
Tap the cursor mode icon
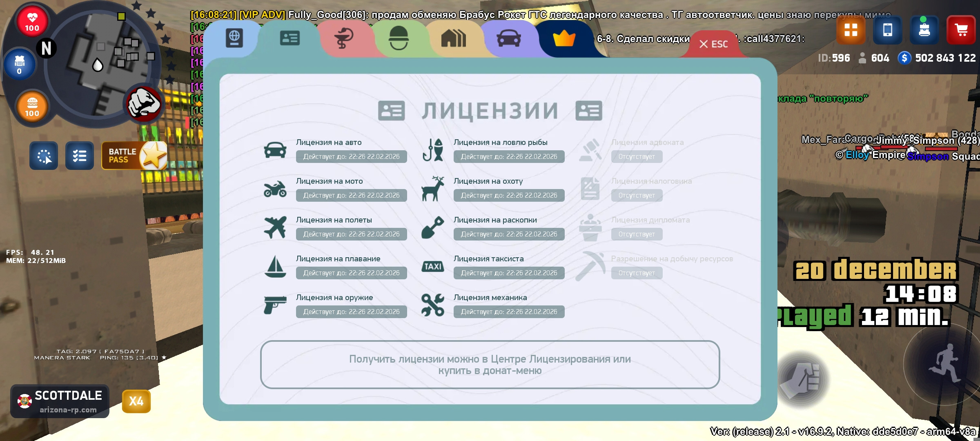click(44, 156)
